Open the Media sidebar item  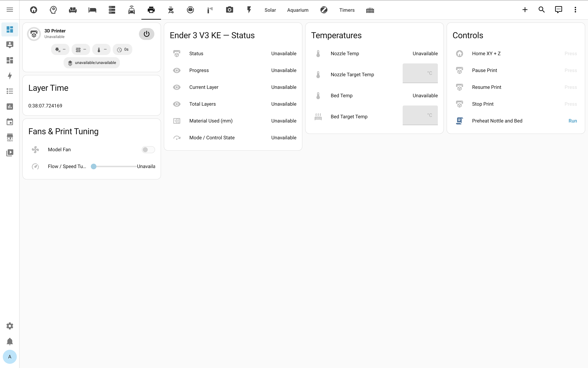(x=10, y=153)
